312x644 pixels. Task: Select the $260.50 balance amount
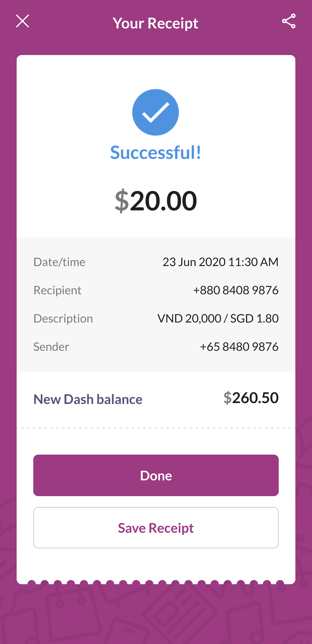pyautogui.click(x=251, y=397)
